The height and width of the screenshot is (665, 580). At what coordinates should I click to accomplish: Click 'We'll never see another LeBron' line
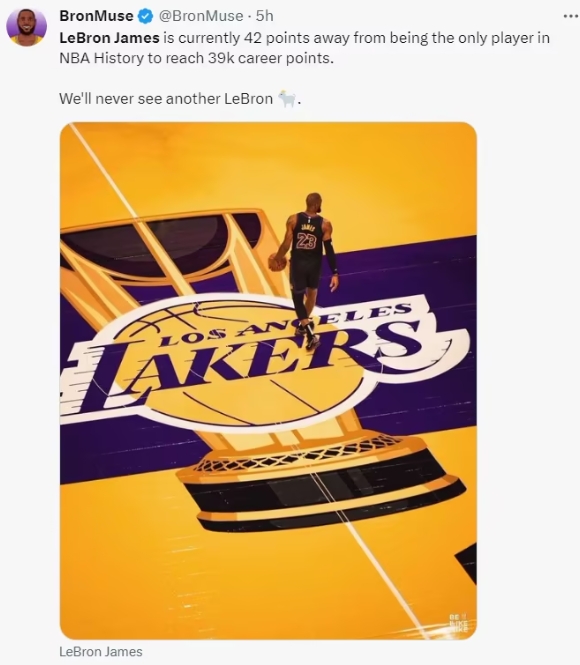(x=166, y=99)
